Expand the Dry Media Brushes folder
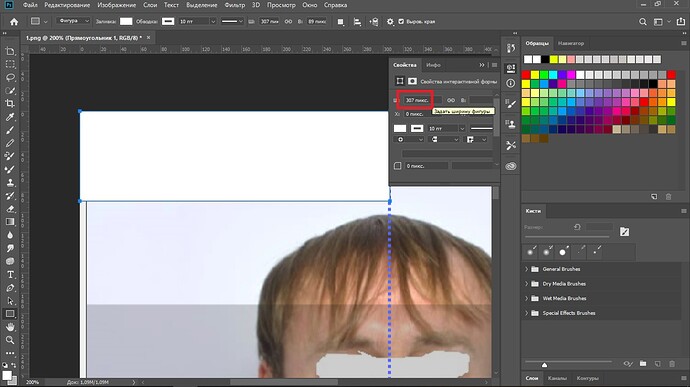Viewport: 690px width, 387px height. point(527,284)
